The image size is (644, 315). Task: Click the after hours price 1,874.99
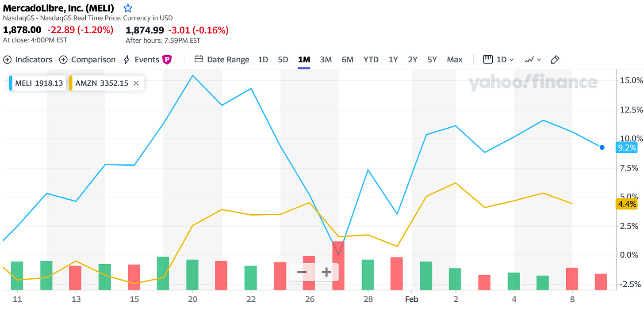pyautogui.click(x=145, y=30)
